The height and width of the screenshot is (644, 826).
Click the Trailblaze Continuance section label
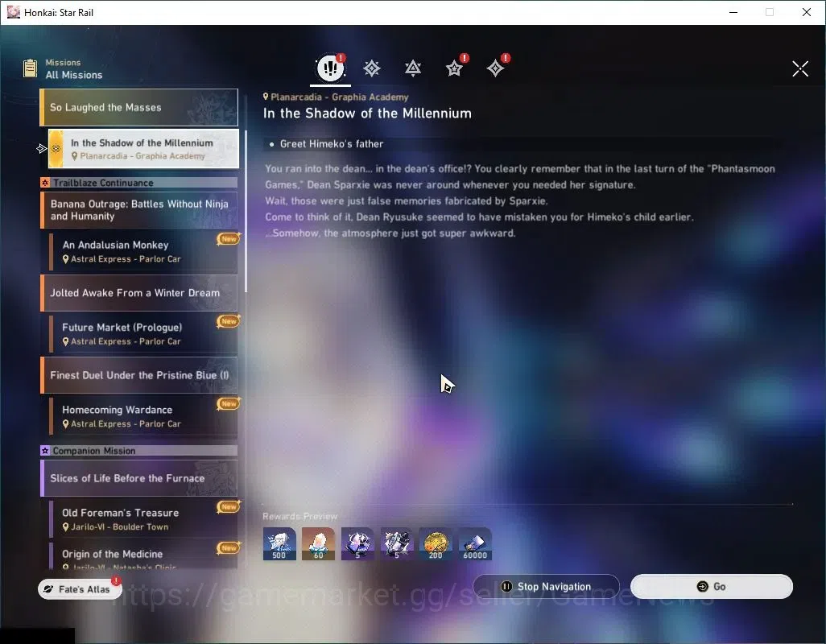[x=139, y=183]
